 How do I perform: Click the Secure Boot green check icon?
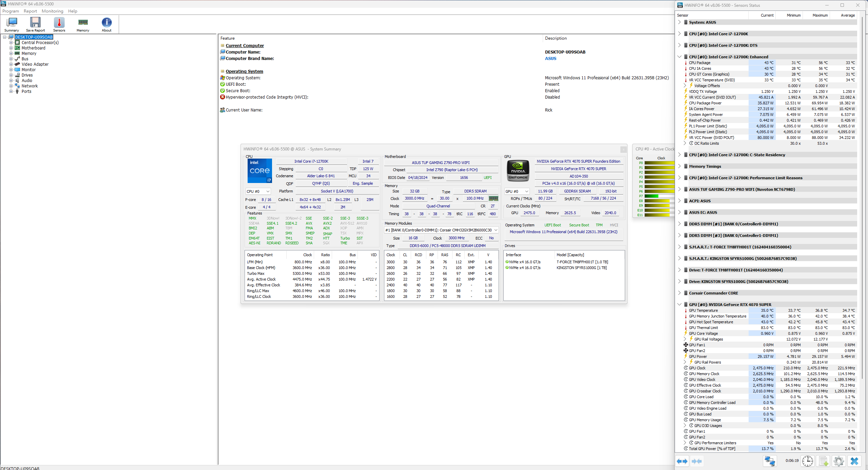pos(223,91)
